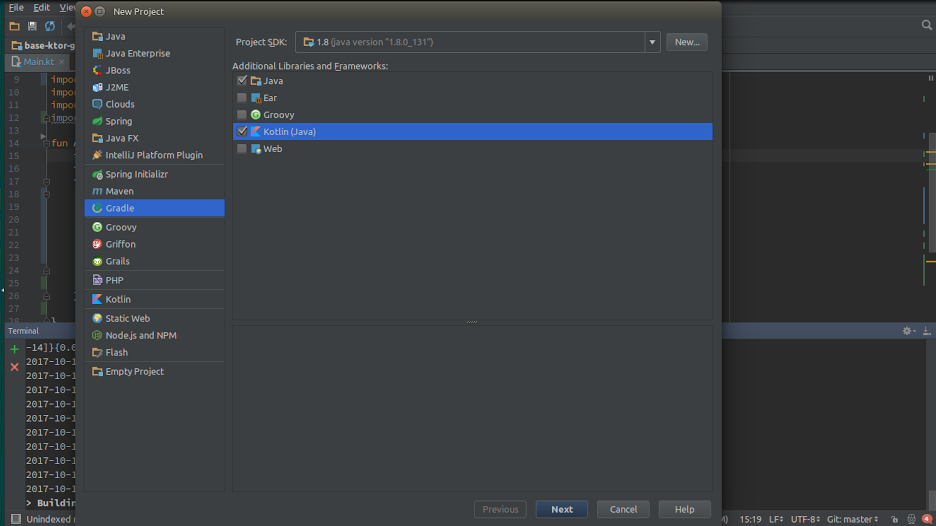Change UTF-8 file encoding in status bar
The width and height of the screenshot is (936, 526).
click(x=805, y=519)
